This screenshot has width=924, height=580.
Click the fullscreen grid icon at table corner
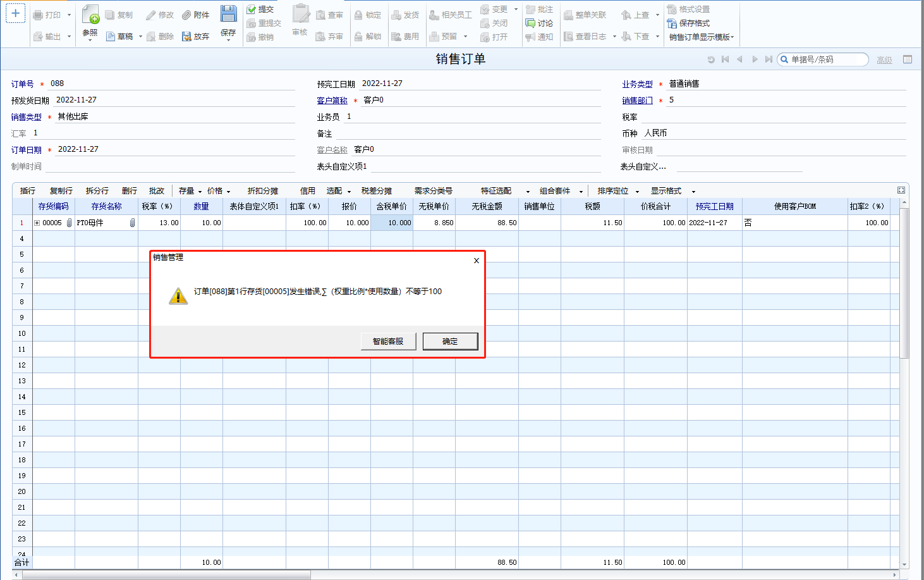tap(901, 190)
